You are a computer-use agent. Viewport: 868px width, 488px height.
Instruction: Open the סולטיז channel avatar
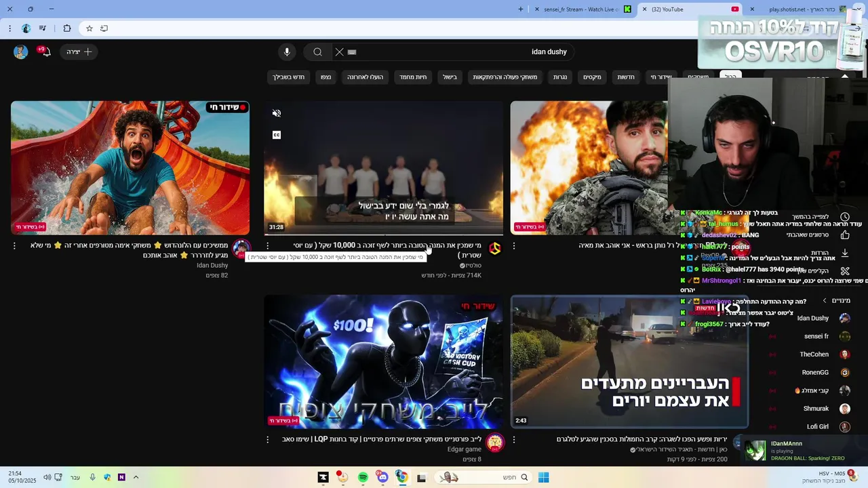495,249
